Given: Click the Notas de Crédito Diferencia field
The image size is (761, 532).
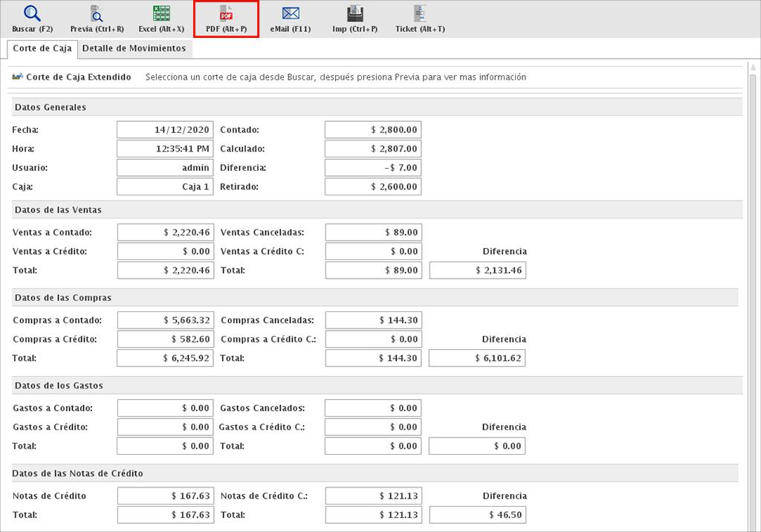Looking at the screenshot, I should [477, 515].
